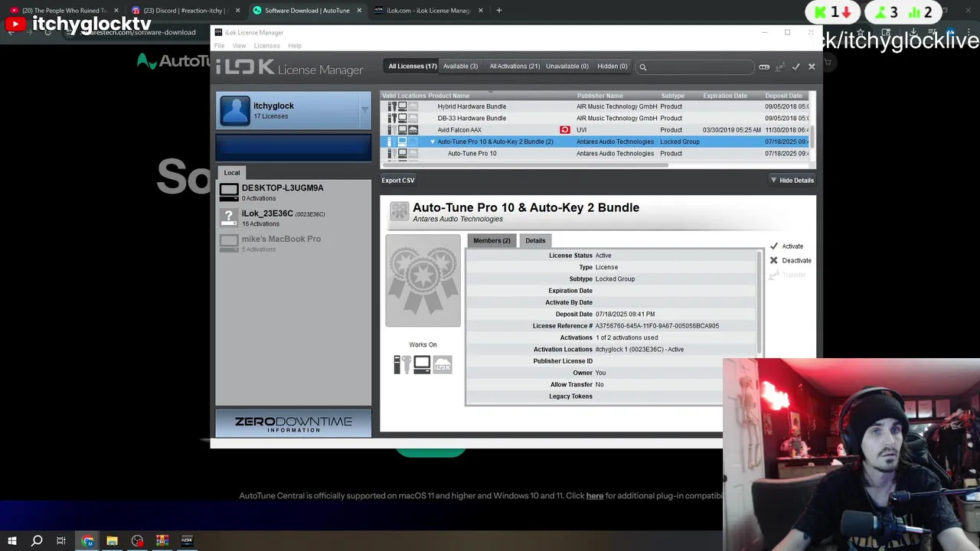Click Deactivate in the details side panel
980x551 pixels.
tap(790, 260)
